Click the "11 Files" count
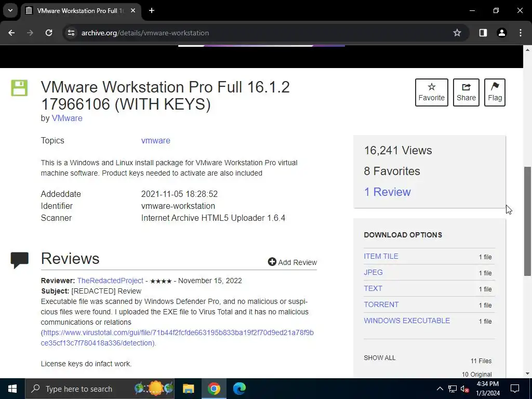Image resolution: width=532 pixels, height=399 pixels. tap(481, 361)
